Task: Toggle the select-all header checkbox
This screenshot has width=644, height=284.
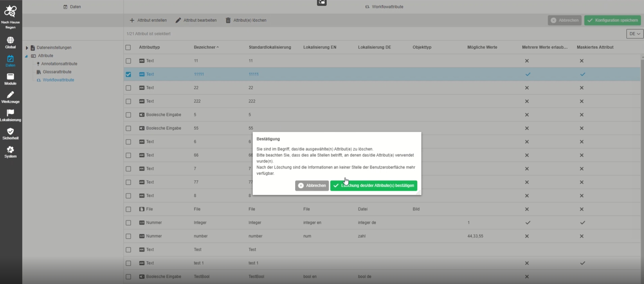Action: (128, 47)
